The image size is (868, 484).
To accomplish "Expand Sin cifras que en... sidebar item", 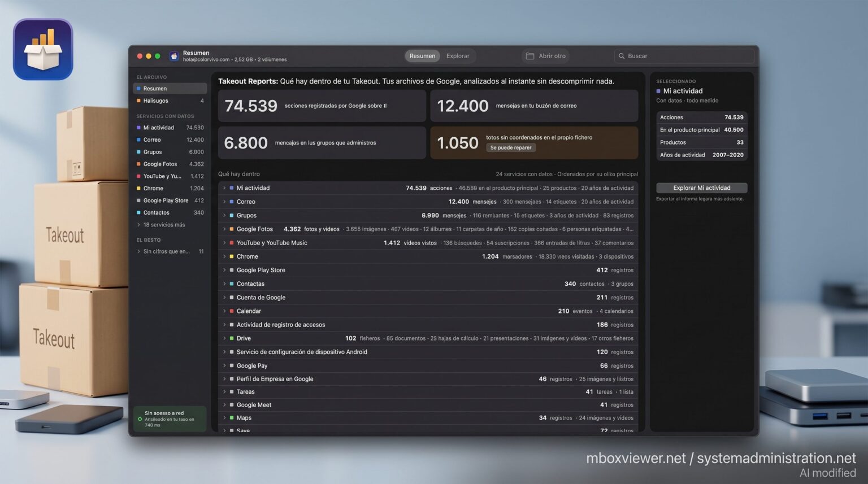I will (170, 251).
